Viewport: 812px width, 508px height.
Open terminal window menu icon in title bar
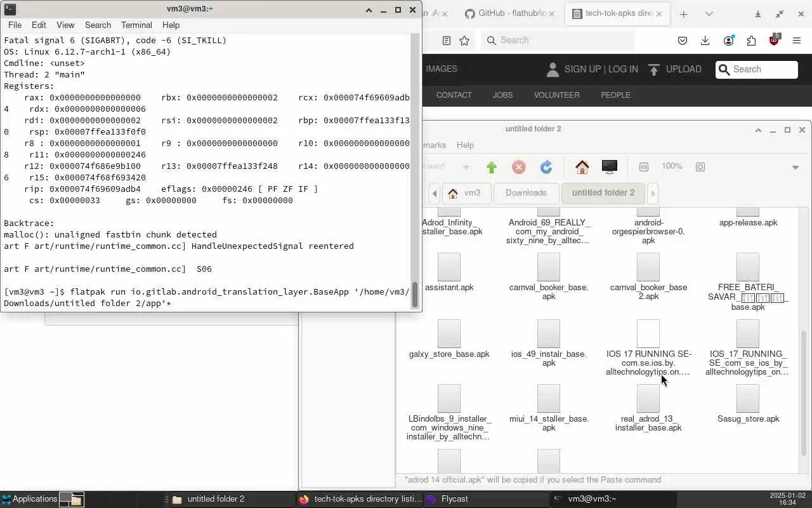[10, 10]
